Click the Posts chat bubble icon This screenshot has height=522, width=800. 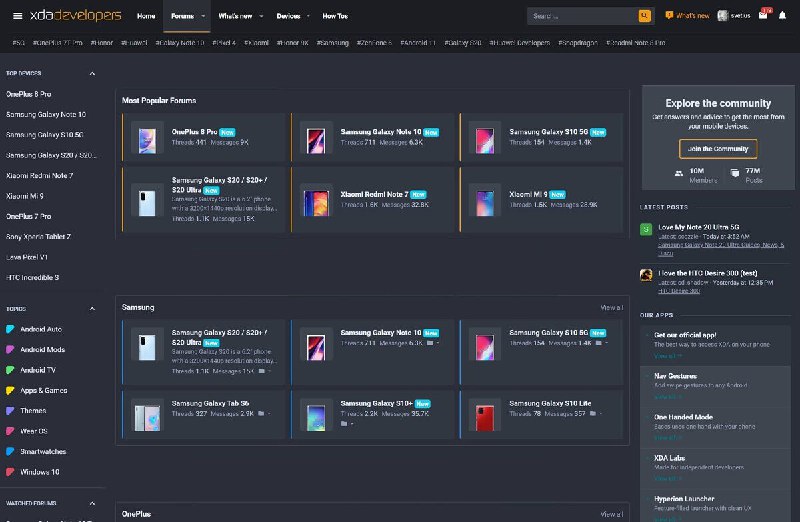click(735, 173)
